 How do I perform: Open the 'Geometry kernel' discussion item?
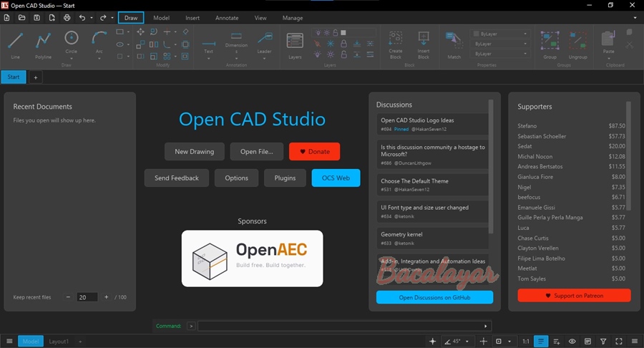pyautogui.click(x=432, y=238)
